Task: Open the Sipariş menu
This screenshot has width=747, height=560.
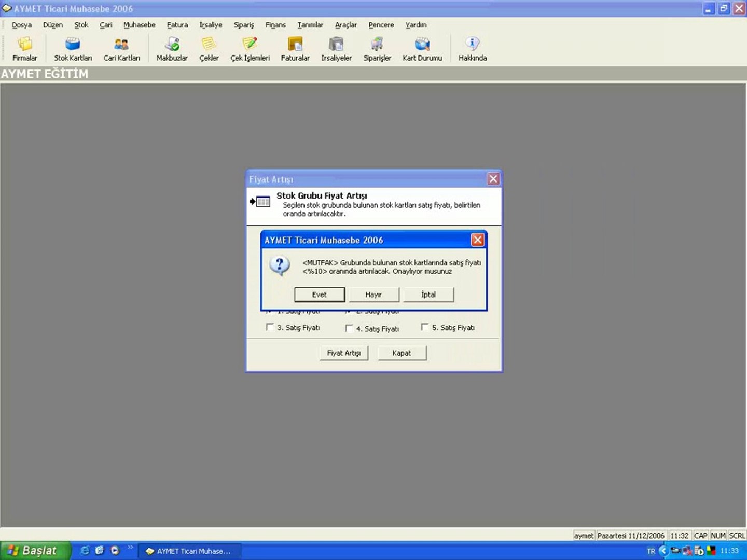Action: tap(244, 25)
